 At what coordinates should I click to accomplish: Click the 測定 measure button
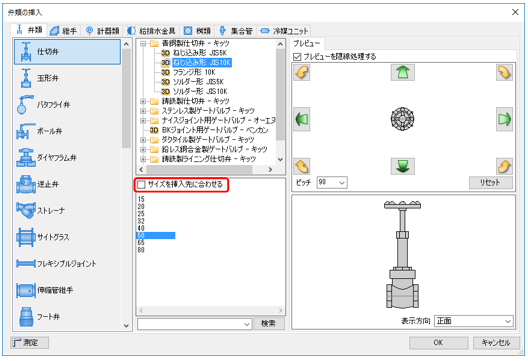[30, 343]
